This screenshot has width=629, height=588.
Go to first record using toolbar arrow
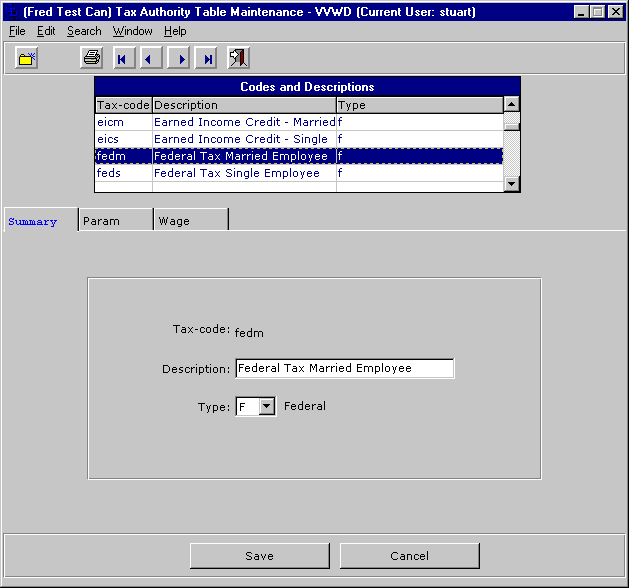(x=122, y=59)
